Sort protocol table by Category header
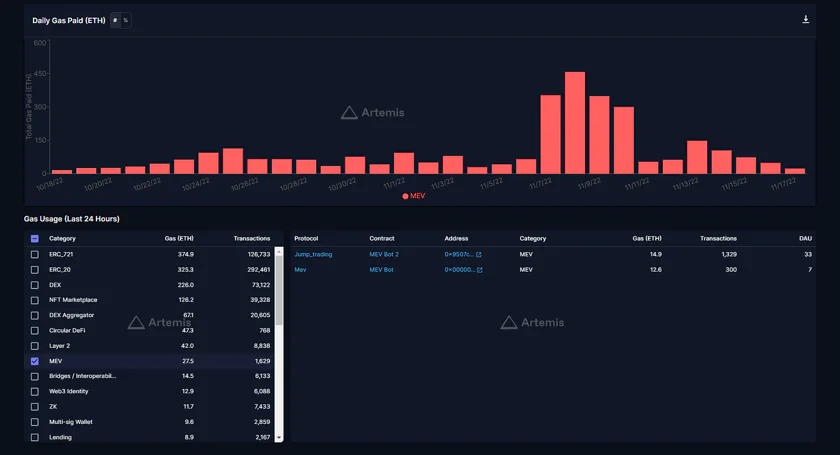This screenshot has height=455, width=840. [532, 238]
